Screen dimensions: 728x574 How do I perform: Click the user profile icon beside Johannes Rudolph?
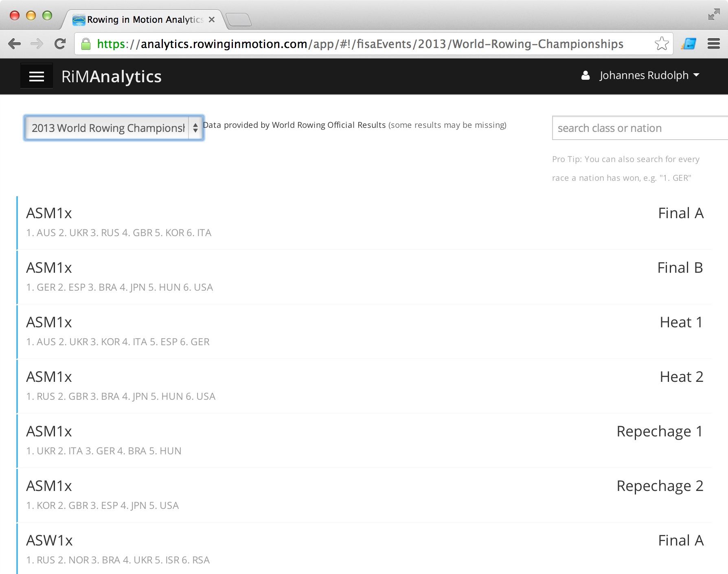pos(585,75)
